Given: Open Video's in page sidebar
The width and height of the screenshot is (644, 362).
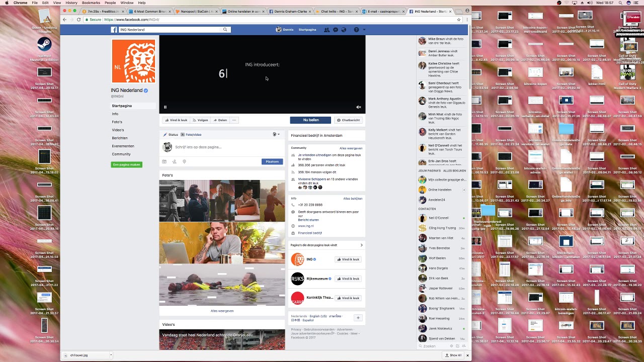Looking at the screenshot, I should pyautogui.click(x=118, y=130).
